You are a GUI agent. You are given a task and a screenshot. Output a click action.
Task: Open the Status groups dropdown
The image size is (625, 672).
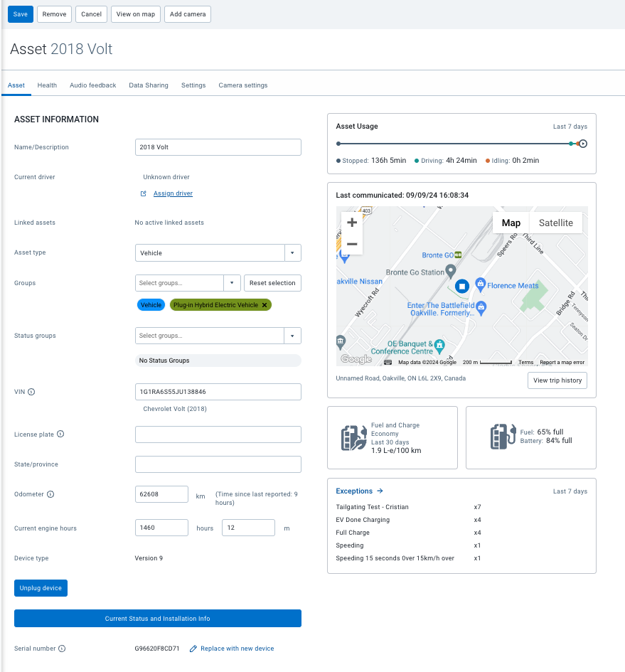[x=292, y=335]
